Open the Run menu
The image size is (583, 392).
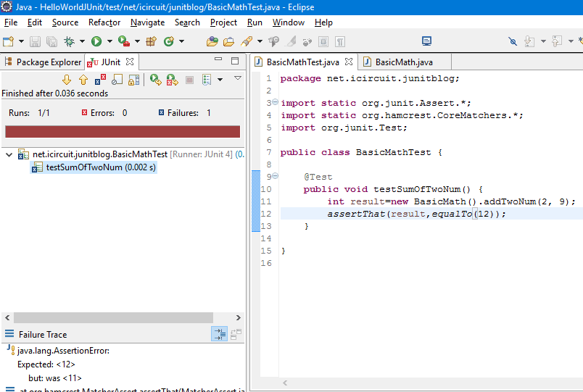[x=255, y=22]
